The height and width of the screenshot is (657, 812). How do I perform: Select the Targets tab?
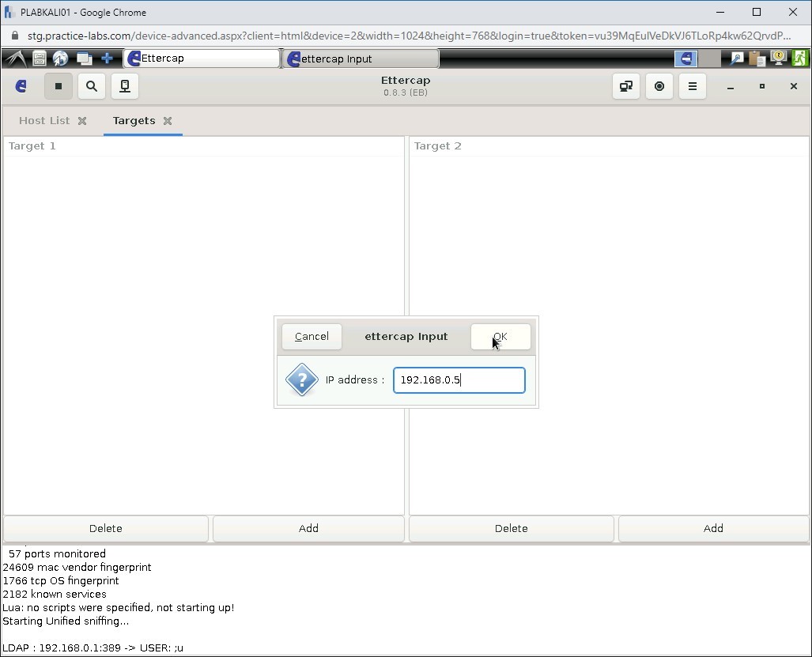click(133, 120)
